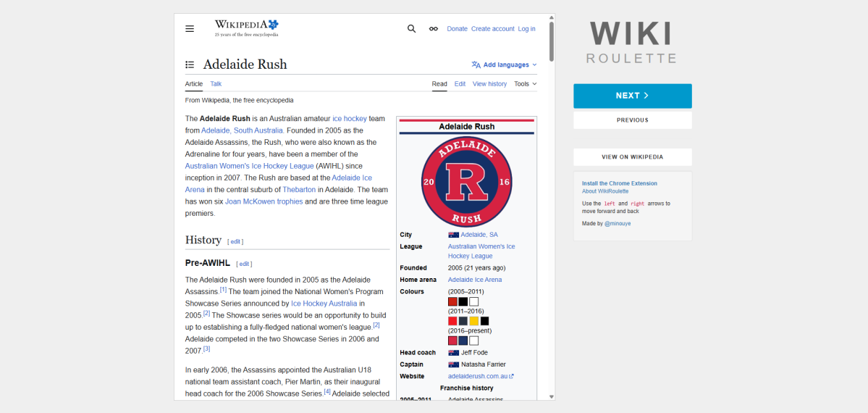This screenshot has width=868, height=413.
Task: Click the Add languages translate icon
Action: pos(476,65)
